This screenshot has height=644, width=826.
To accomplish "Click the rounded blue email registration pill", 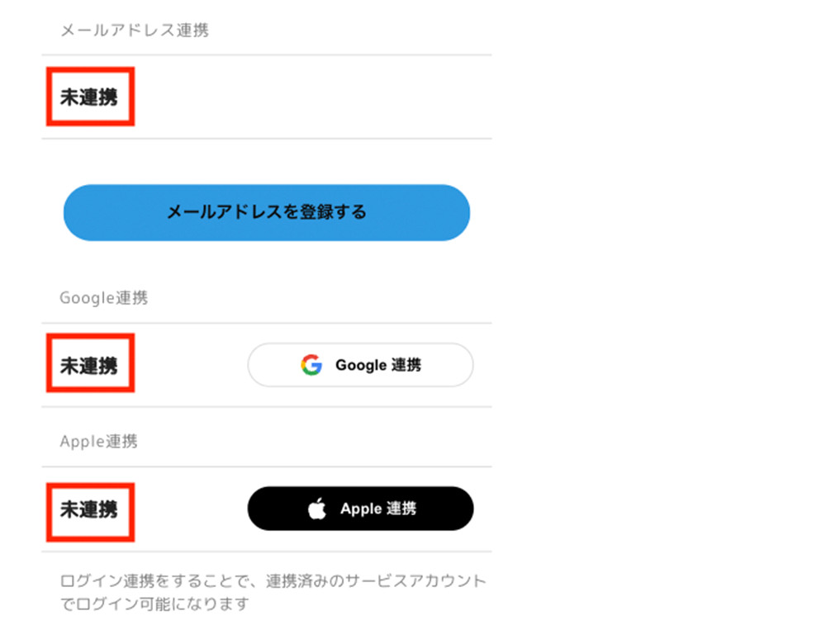I will [266, 212].
